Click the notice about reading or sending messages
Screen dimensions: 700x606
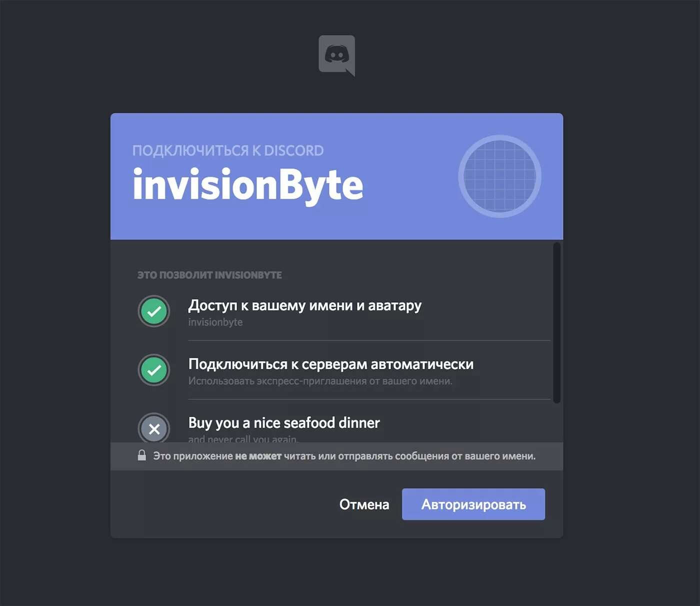click(344, 456)
